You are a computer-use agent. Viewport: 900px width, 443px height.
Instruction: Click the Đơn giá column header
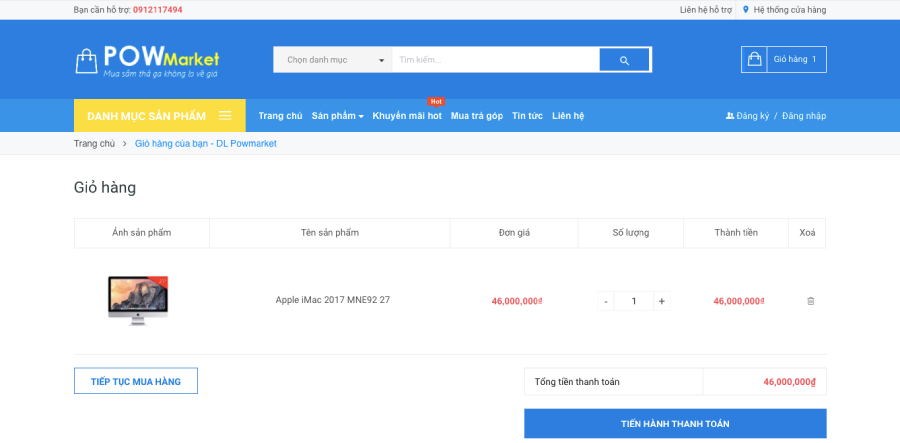514,232
